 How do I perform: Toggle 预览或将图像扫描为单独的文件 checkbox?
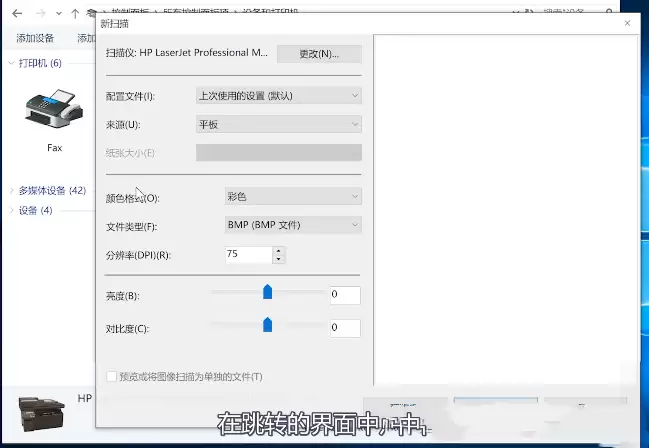click(x=112, y=377)
